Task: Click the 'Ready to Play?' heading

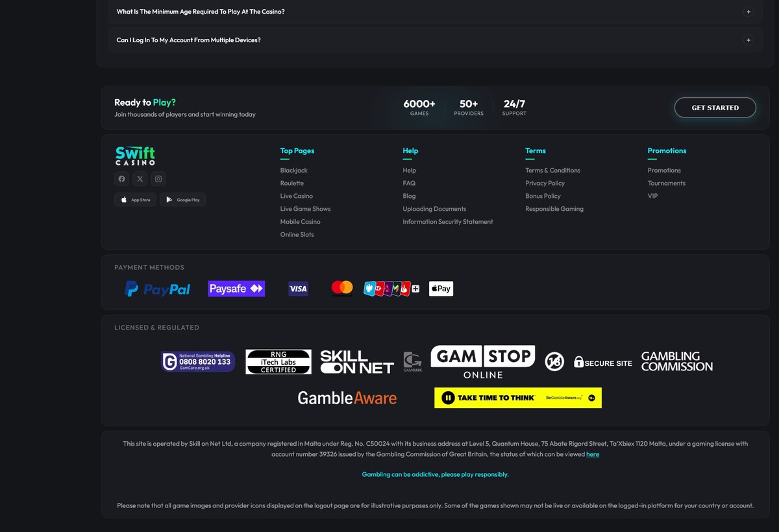Action: (145, 103)
